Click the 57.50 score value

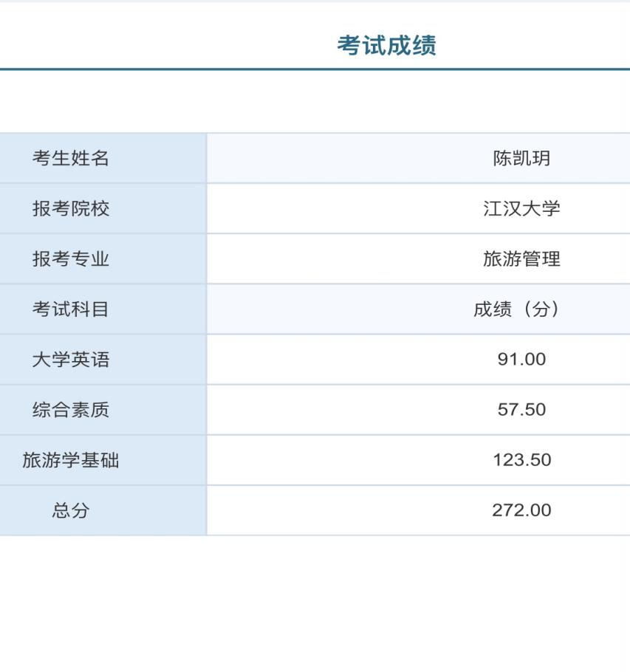(521, 410)
